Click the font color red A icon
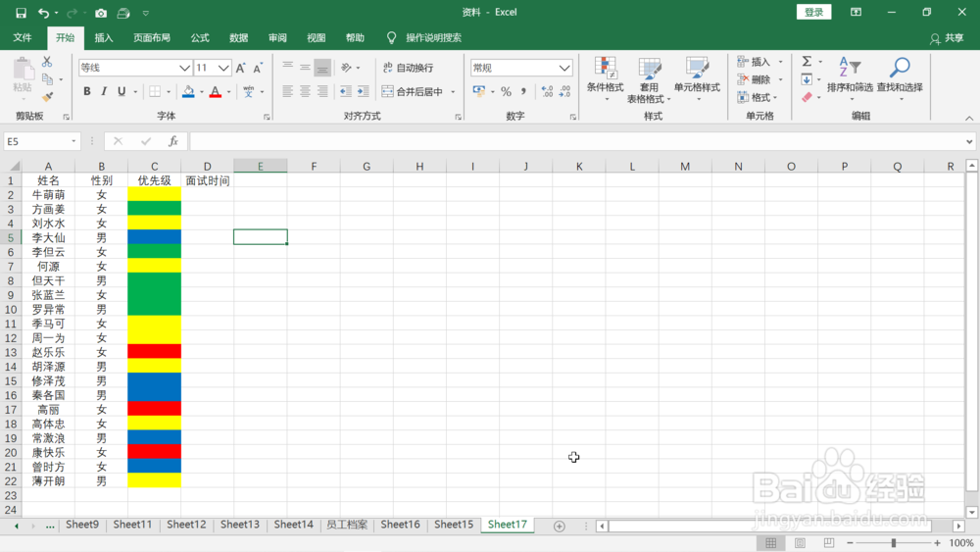The width and height of the screenshot is (980, 552). 216,92
